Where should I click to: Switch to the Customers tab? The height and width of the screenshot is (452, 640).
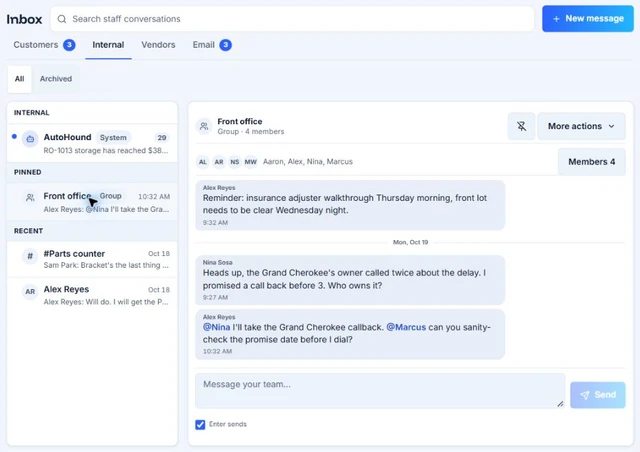pos(44,45)
